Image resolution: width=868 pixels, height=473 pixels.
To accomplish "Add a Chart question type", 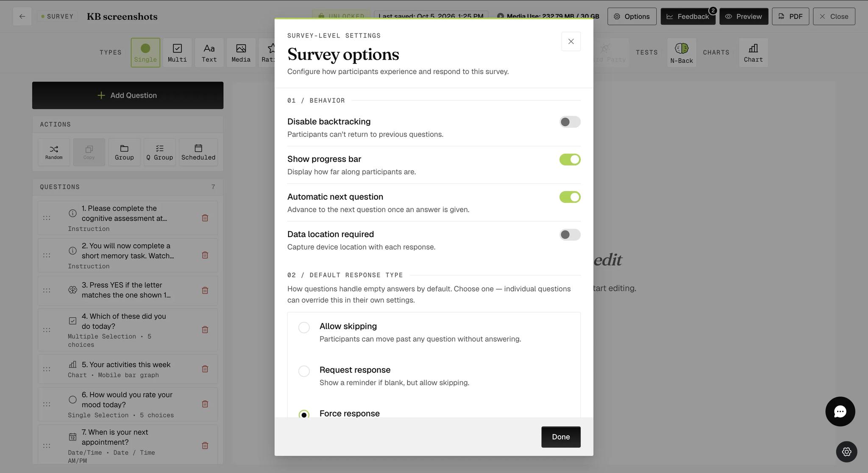I will [x=753, y=53].
